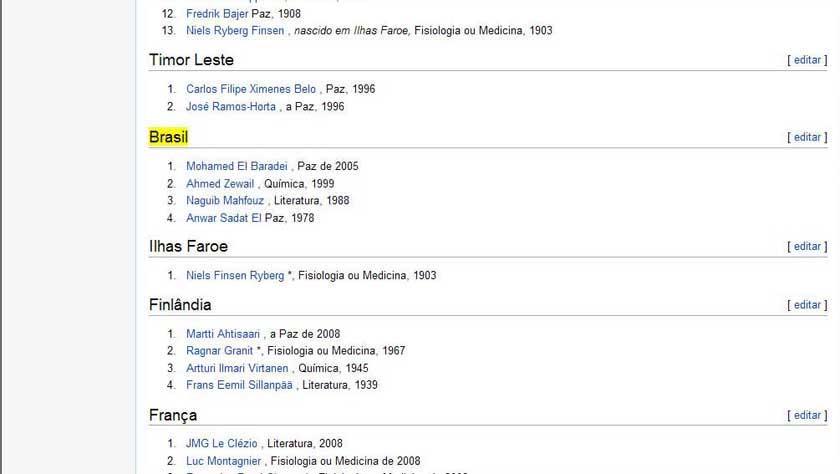Open the Niels Finsen Ryberg link
Screen dimensions: 840x474
pos(235,275)
